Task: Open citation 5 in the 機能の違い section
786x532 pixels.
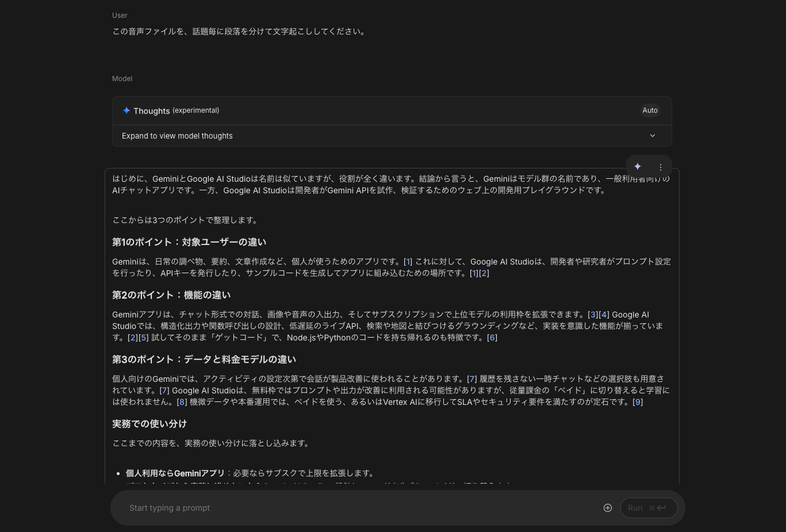Action: pos(143,338)
